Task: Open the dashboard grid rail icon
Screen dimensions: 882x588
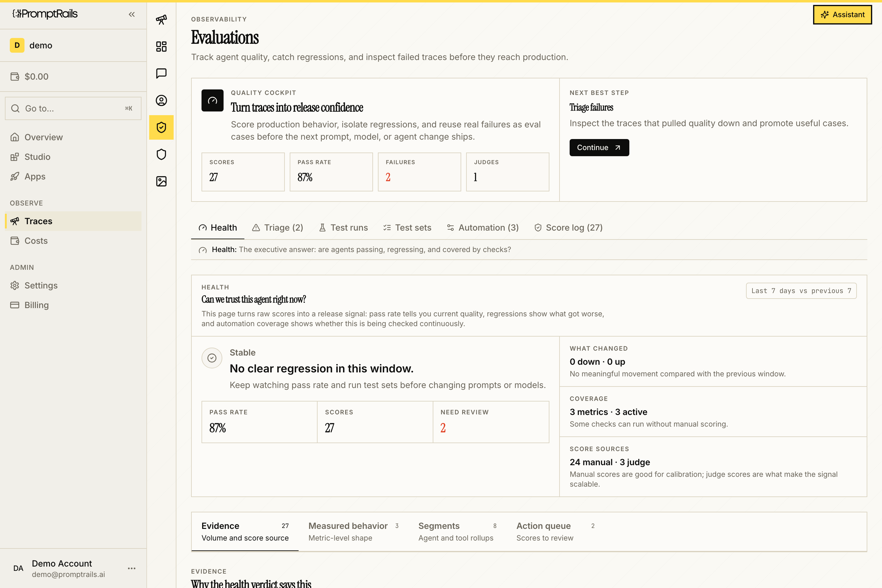Action: click(161, 47)
